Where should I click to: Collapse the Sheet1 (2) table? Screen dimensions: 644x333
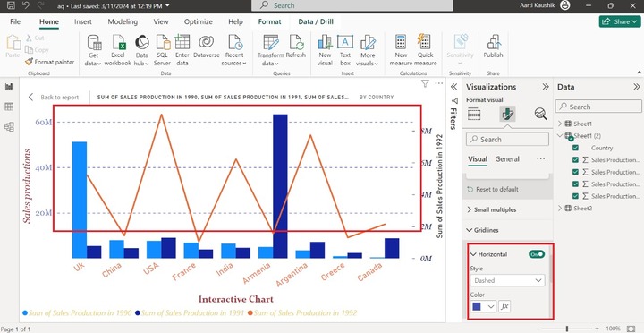click(560, 135)
